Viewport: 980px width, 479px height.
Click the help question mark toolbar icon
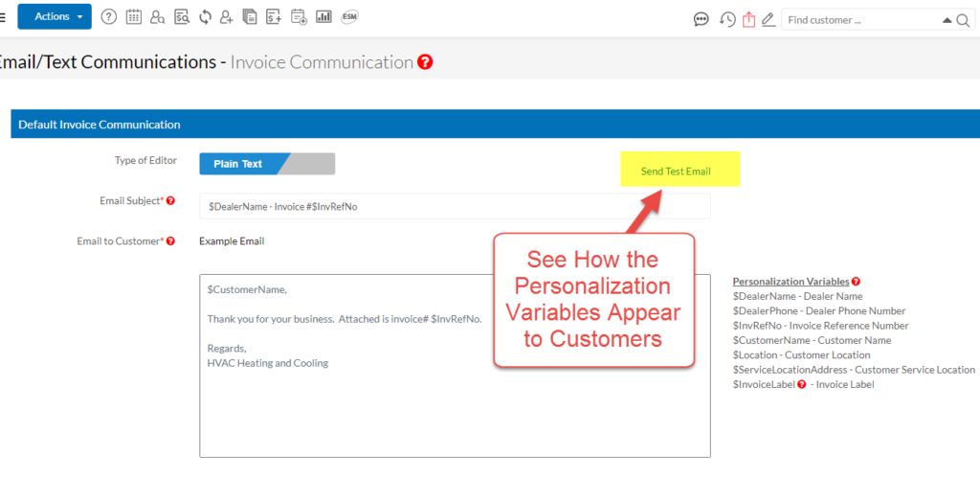click(x=109, y=17)
